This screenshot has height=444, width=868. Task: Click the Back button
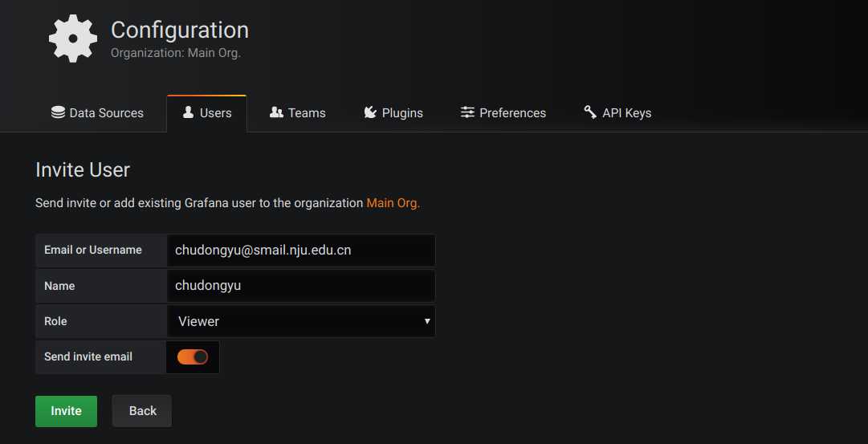pos(142,411)
